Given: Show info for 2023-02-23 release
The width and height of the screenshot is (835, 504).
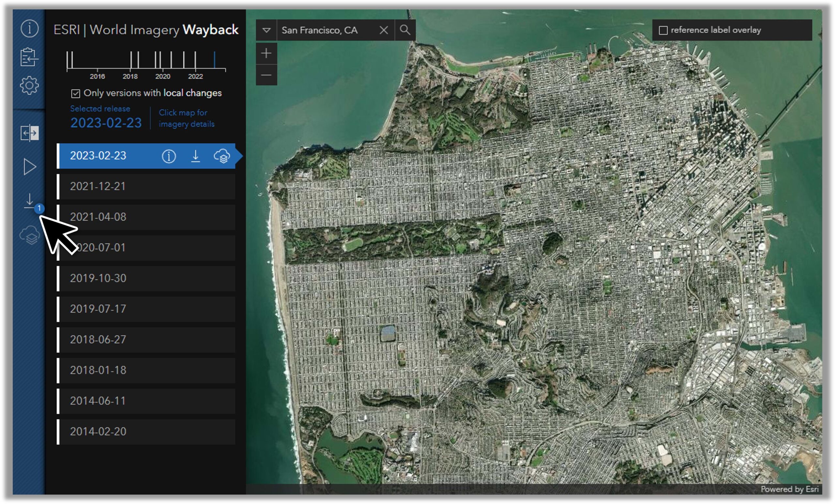Looking at the screenshot, I should coord(168,156).
